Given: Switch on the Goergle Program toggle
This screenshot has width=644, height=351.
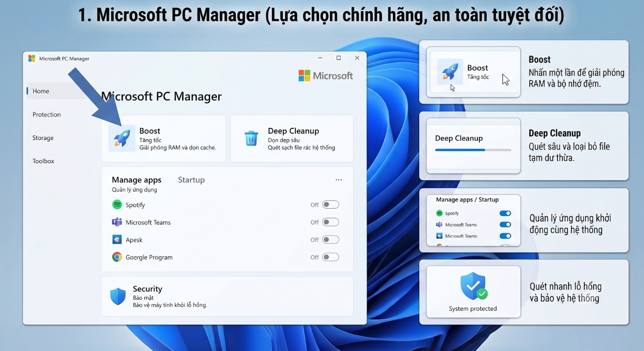Looking at the screenshot, I should point(331,257).
